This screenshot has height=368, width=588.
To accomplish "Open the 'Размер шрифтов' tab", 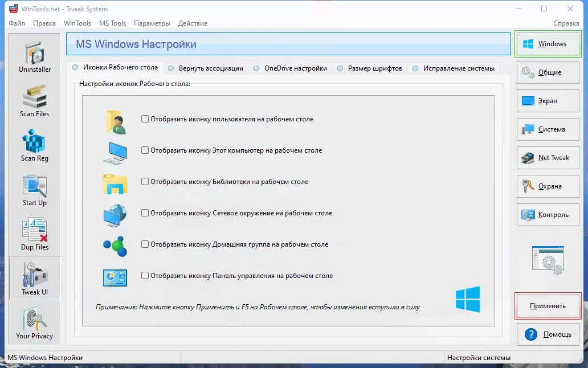I will click(370, 68).
